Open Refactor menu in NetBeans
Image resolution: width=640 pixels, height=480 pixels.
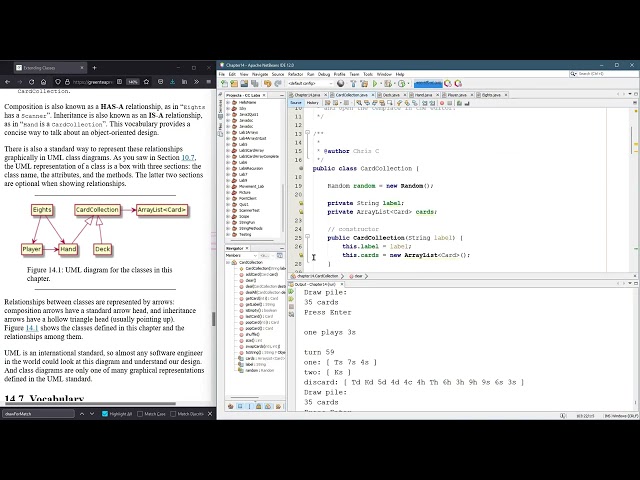[296, 74]
